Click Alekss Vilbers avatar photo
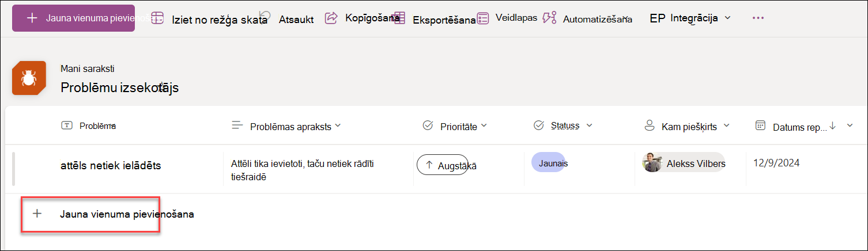The image size is (868, 251). click(652, 163)
